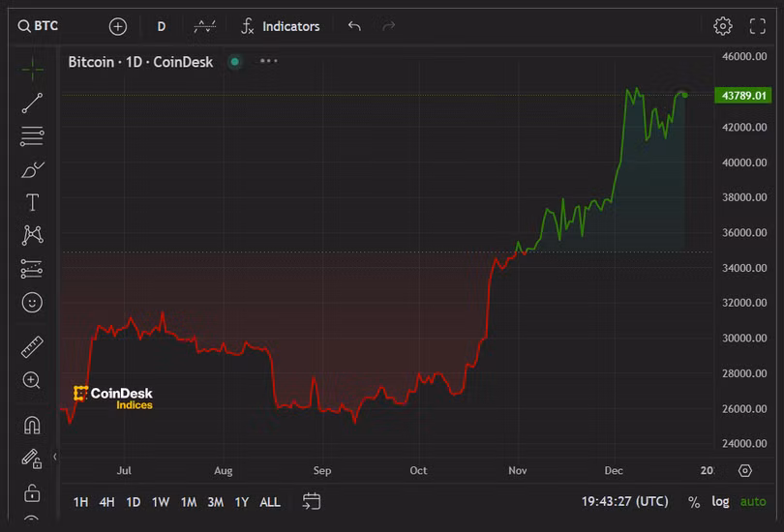
Task: Select the 3M time range
Action: (216, 502)
